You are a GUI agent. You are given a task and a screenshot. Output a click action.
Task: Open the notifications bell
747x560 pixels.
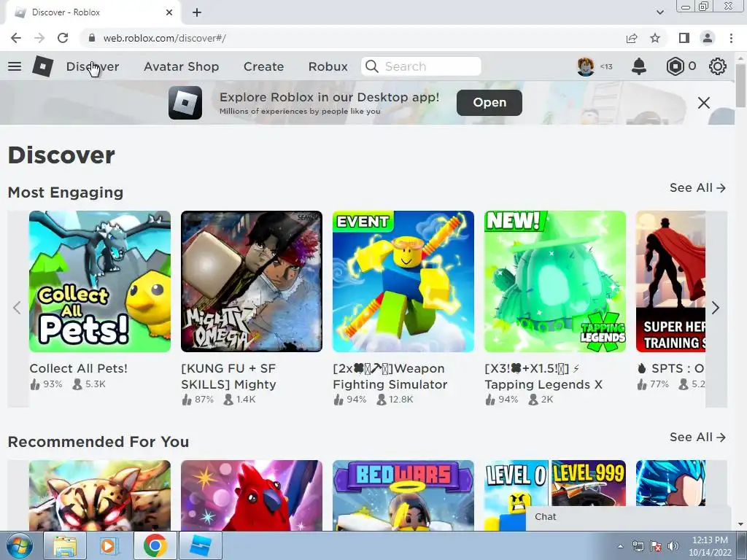click(639, 66)
